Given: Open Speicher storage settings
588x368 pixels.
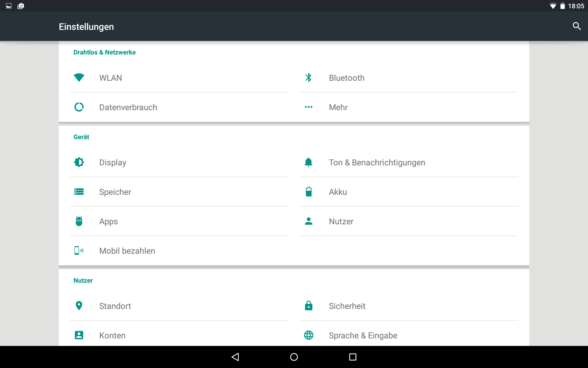Looking at the screenshot, I should [115, 192].
